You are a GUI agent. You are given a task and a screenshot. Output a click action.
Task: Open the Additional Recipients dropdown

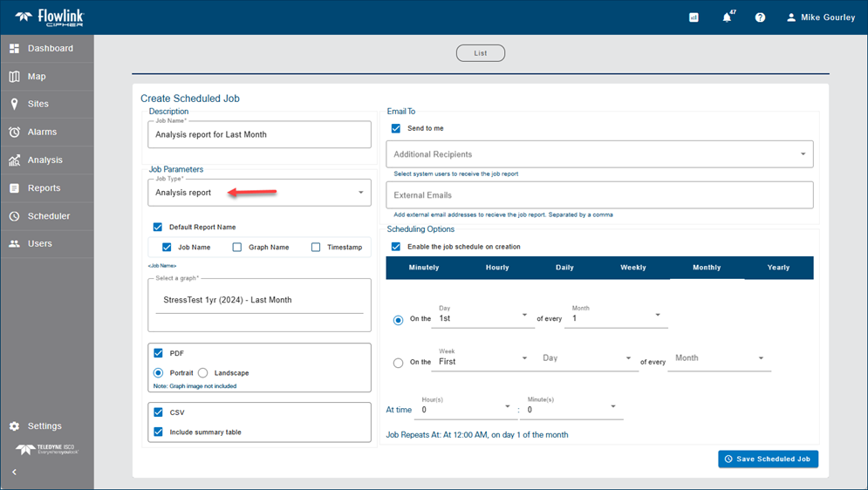coord(803,154)
